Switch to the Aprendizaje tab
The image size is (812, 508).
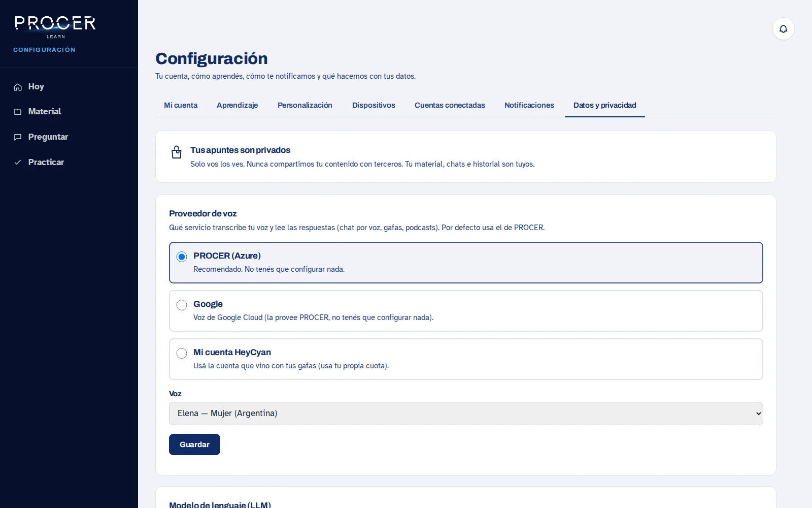point(237,105)
